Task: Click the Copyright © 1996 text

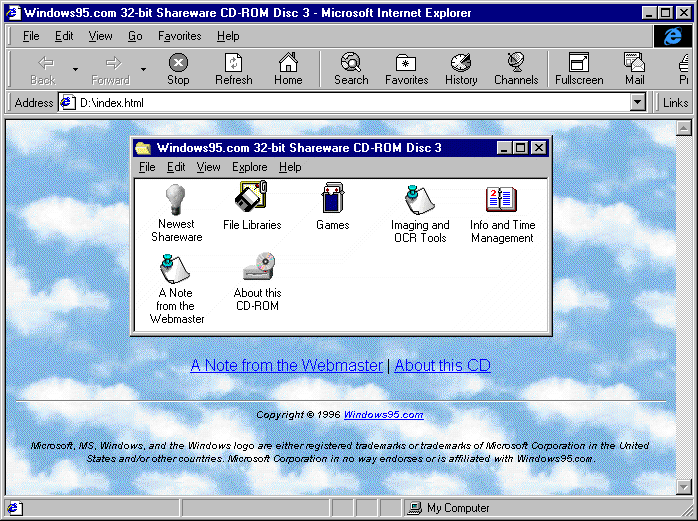Action: point(298,415)
